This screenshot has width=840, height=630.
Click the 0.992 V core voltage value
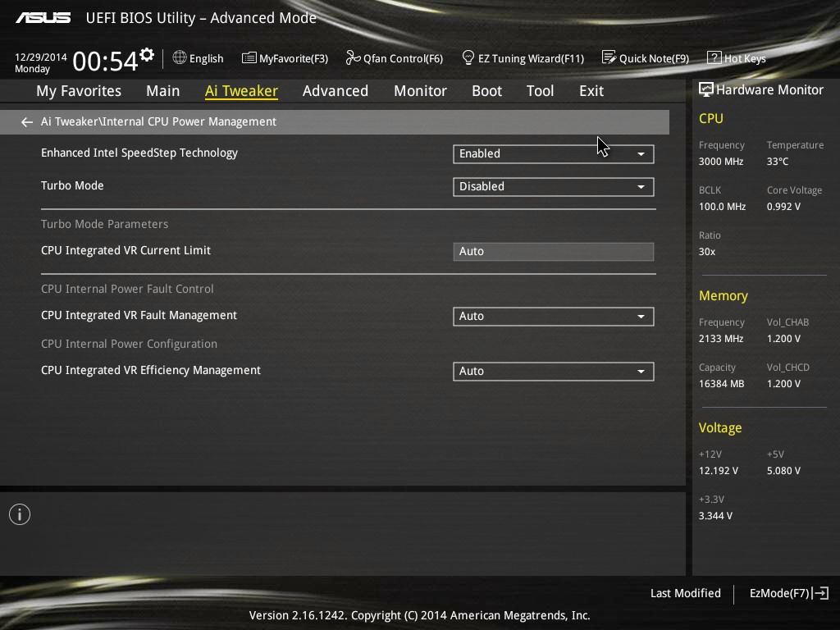click(783, 206)
